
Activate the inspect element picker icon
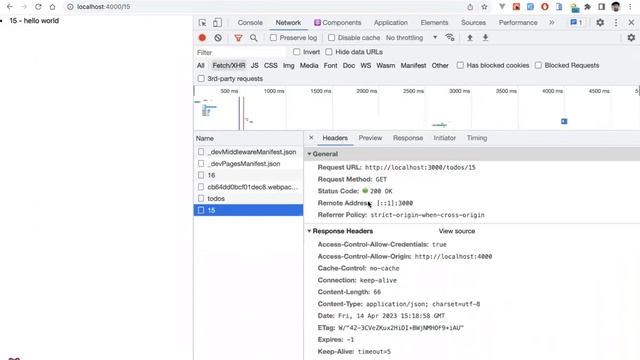pyautogui.click(x=202, y=23)
